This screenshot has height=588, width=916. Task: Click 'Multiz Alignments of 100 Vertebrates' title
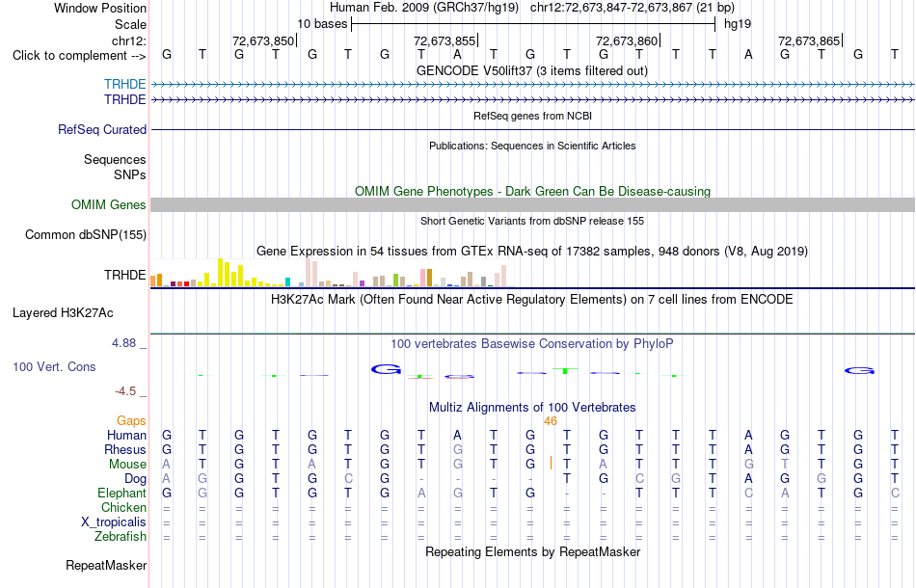[532, 408]
